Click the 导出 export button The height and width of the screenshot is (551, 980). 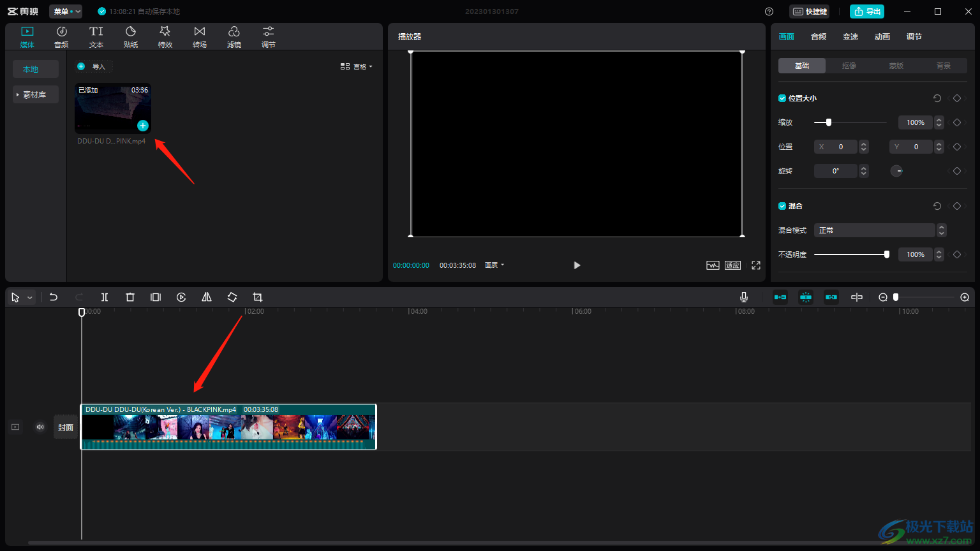point(867,11)
